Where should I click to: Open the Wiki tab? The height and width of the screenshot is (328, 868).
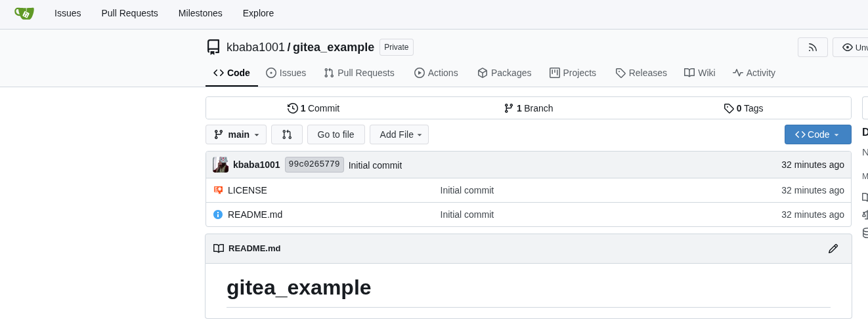coord(699,73)
